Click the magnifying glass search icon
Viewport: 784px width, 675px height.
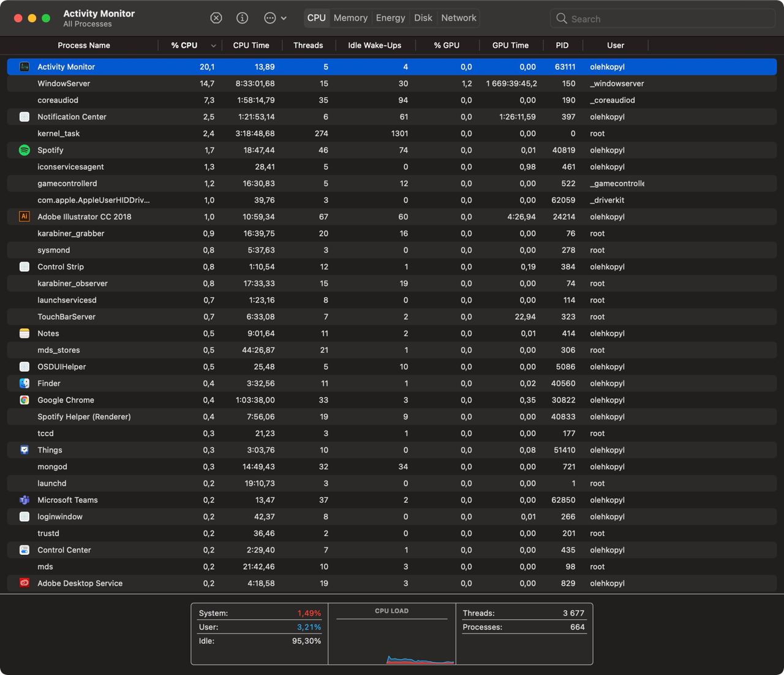pos(561,18)
